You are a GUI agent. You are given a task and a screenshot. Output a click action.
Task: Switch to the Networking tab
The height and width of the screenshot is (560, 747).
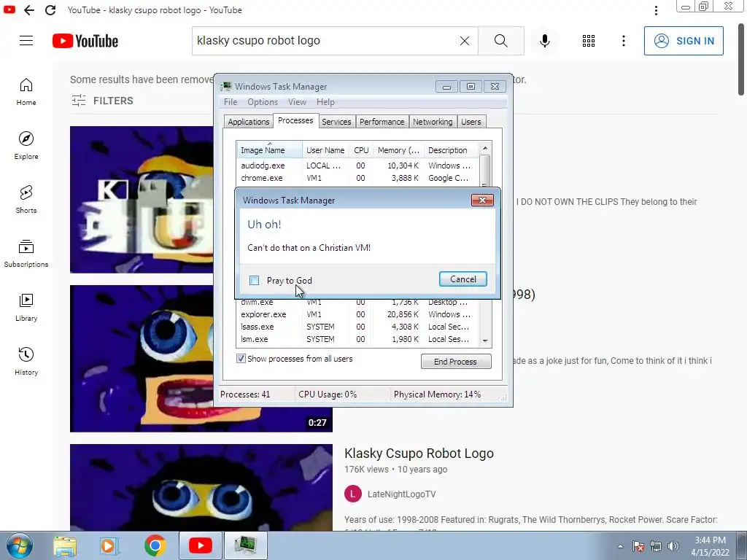point(433,122)
